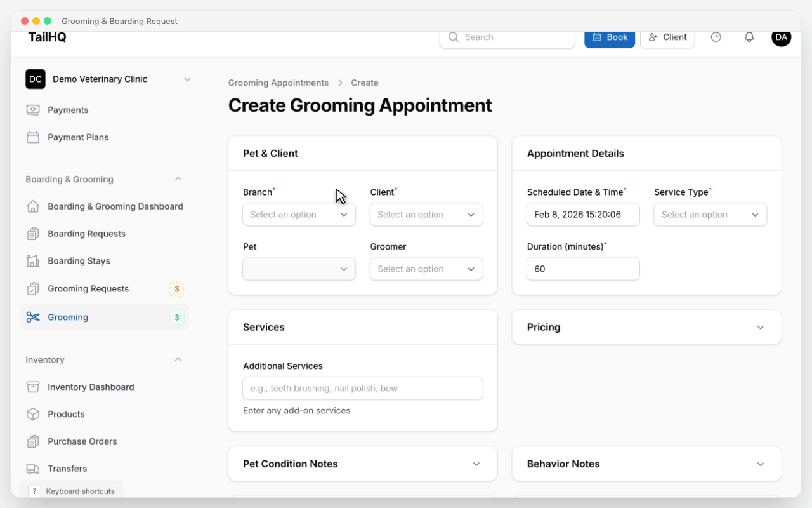
Task: Open the Keyboard shortcuts question mark icon
Action: (x=34, y=491)
